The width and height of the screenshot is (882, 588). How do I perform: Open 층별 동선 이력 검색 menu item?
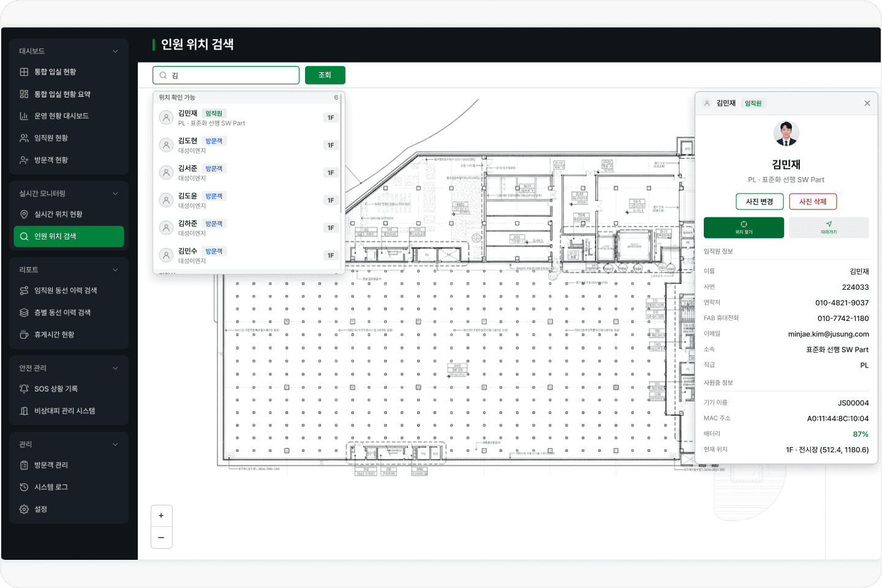(x=69, y=312)
